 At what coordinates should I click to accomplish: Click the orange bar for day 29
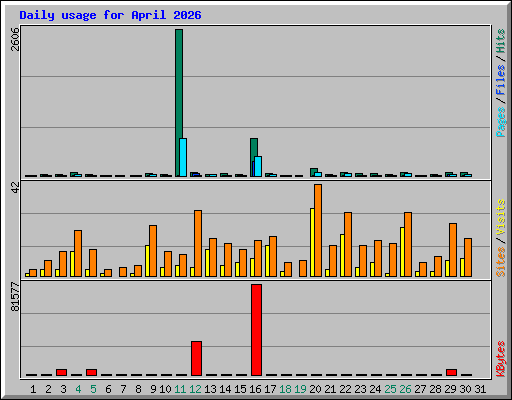[453, 250]
